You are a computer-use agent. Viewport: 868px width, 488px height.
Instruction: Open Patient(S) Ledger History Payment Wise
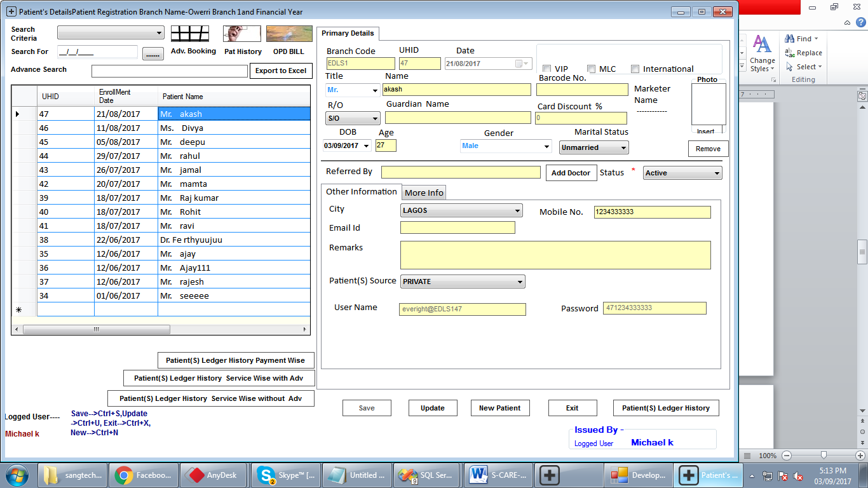(236, 360)
